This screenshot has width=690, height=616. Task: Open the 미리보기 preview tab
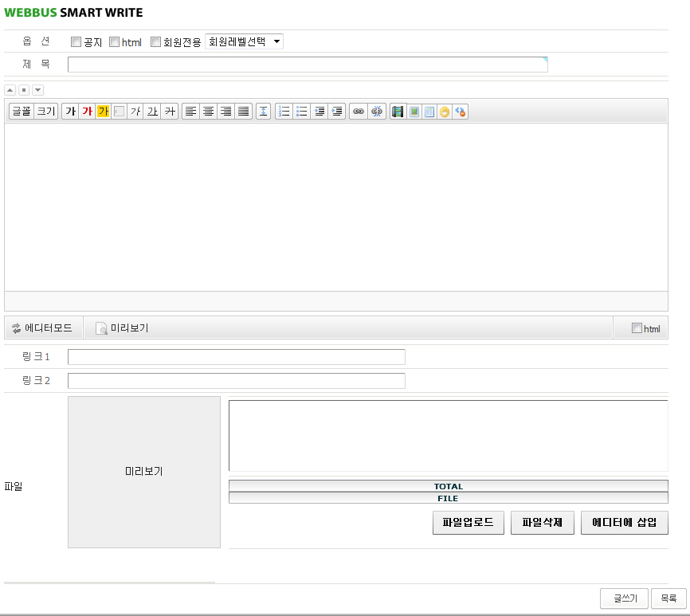pyautogui.click(x=122, y=328)
